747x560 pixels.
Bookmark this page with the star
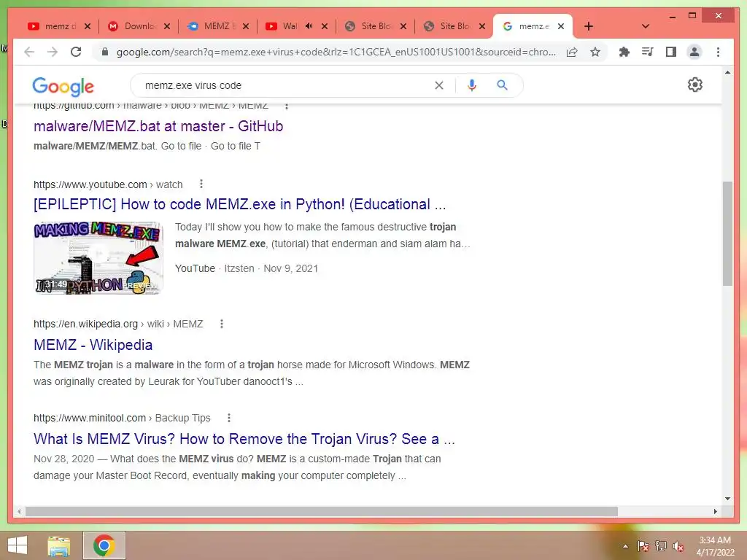click(x=595, y=52)
